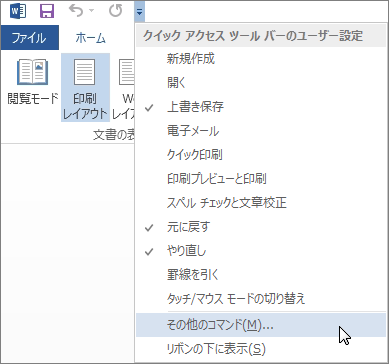389x364 pixels.
Task: Add 開く to the Quick Access Toolbar
Action: [261, 83]
